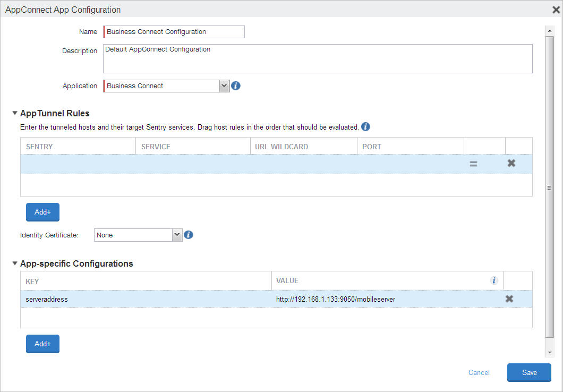Click the reorder handle on the tunnel rule

[x=473, y=164]
